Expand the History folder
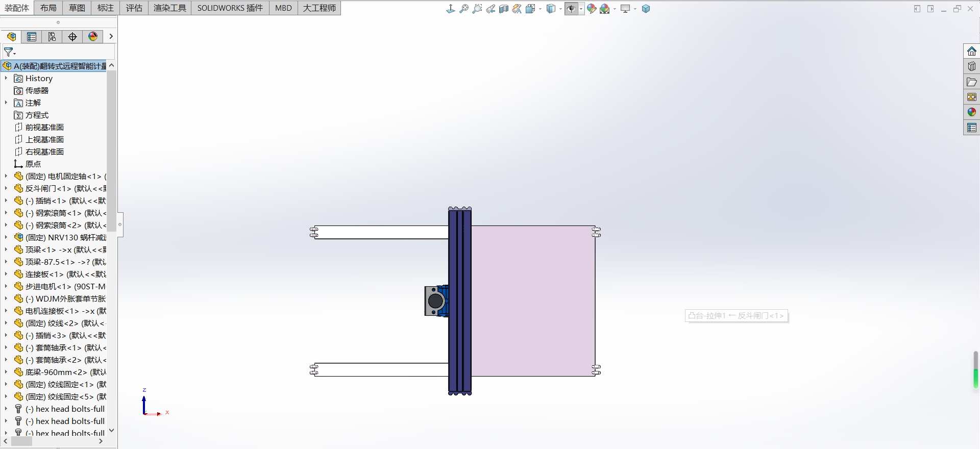The height and width of the screenshot is (449, 980). (6, 78)
